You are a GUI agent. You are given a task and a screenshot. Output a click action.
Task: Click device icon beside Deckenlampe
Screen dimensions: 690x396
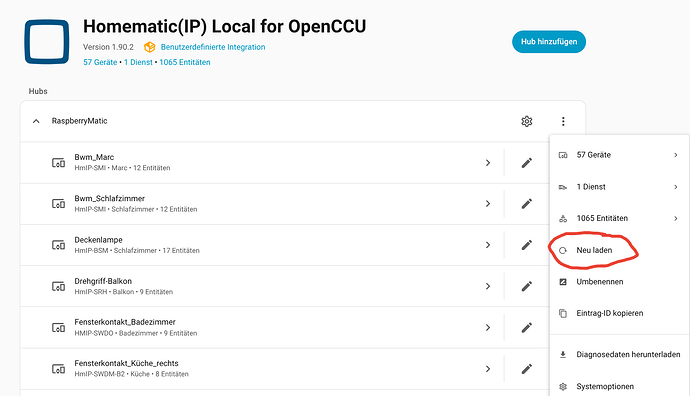coord(59,245)
